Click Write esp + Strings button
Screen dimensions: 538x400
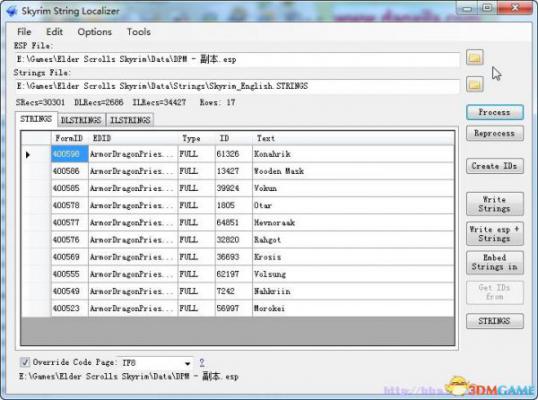pos(494,234)
